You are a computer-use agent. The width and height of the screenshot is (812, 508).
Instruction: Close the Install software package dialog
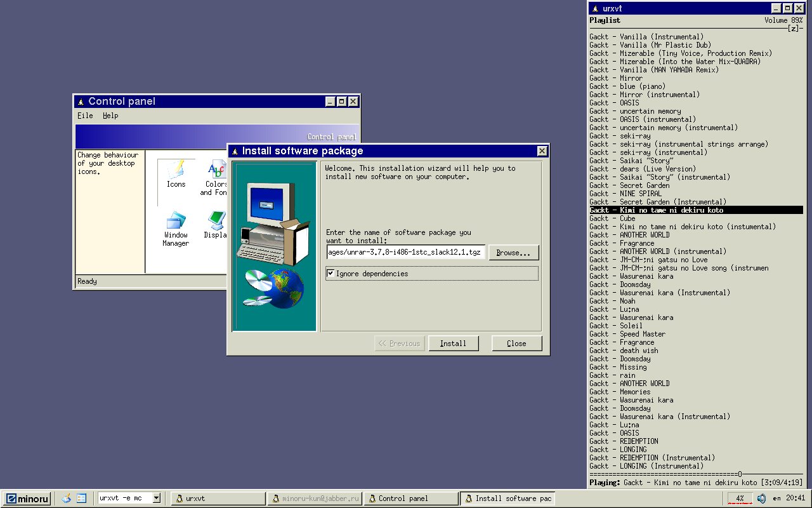point(542,151)
